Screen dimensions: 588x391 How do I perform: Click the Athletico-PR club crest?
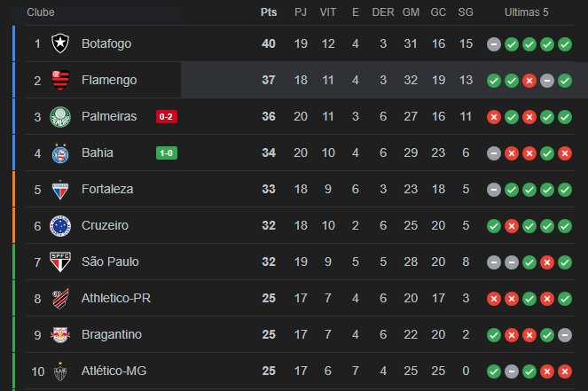tap(60, 298)
